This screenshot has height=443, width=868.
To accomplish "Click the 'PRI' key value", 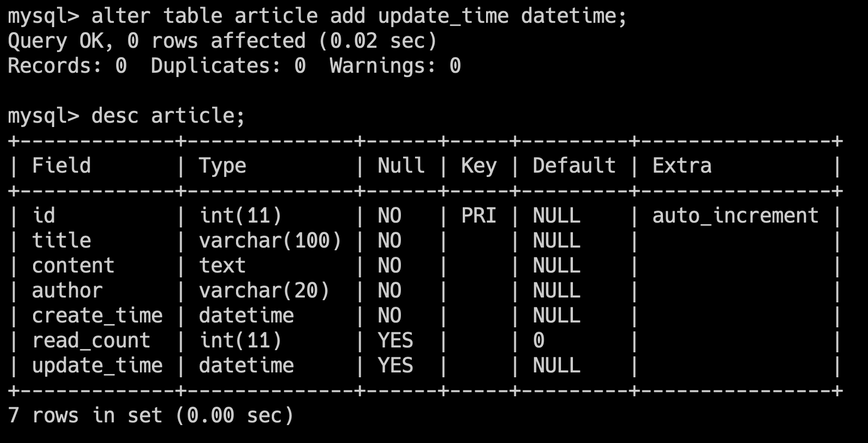I will click(x=478, y=216).
